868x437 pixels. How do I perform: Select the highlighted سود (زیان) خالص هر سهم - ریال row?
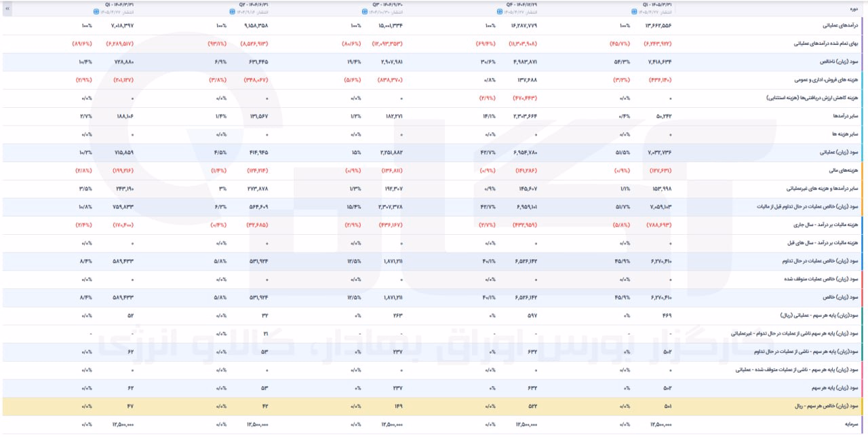coord(434,406)
